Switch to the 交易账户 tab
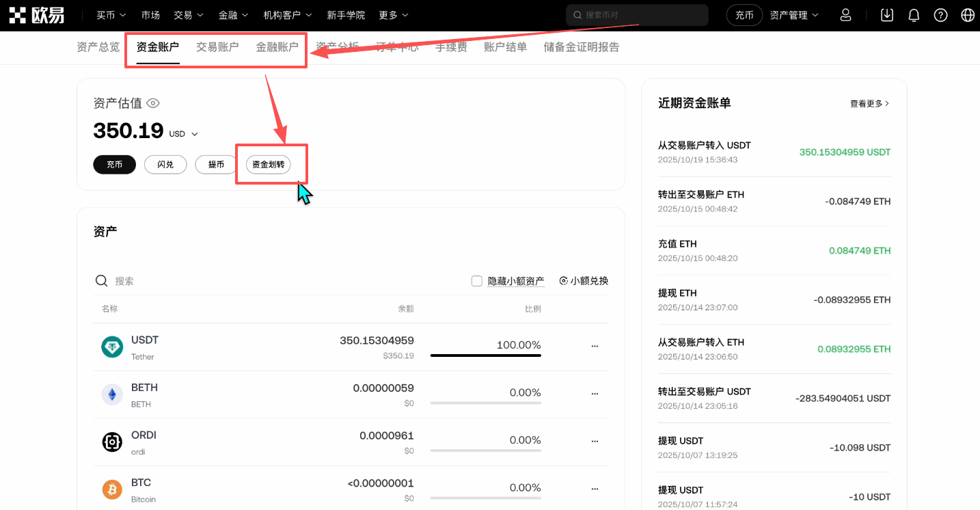 217,46
